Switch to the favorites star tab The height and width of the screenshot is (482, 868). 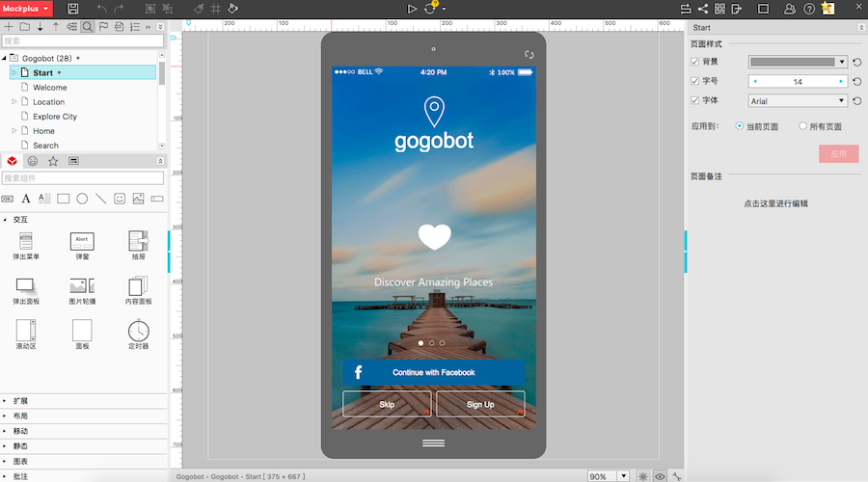[53, 161]
